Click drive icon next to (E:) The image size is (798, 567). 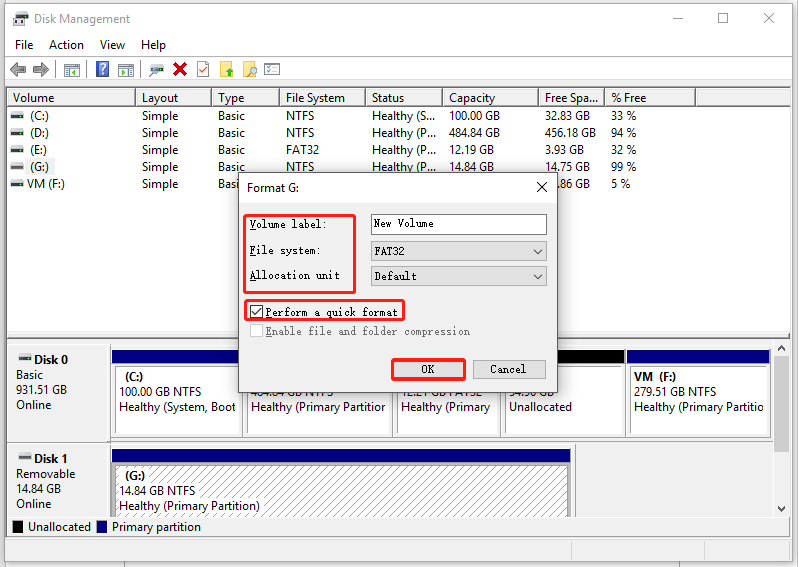tap(17, 150)
